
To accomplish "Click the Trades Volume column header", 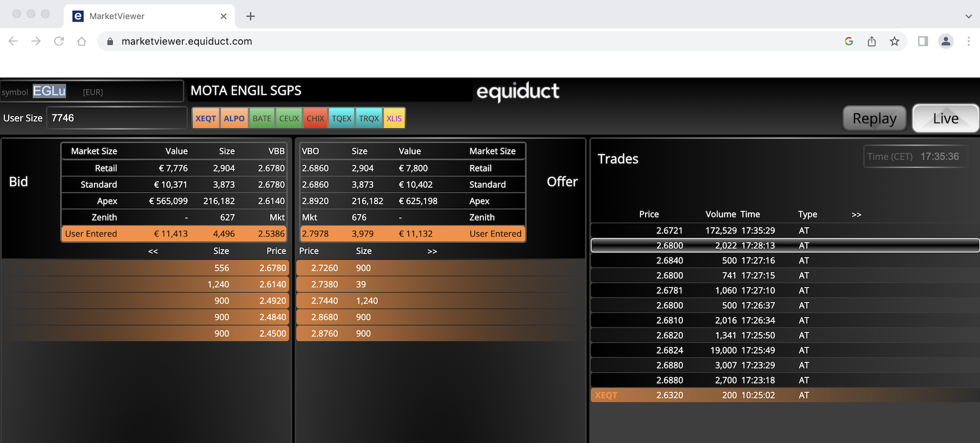I will tap(721, 214).
